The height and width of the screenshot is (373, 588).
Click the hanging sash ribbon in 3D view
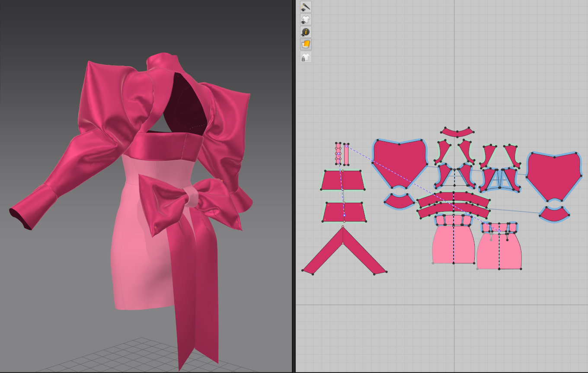[195, 294]
